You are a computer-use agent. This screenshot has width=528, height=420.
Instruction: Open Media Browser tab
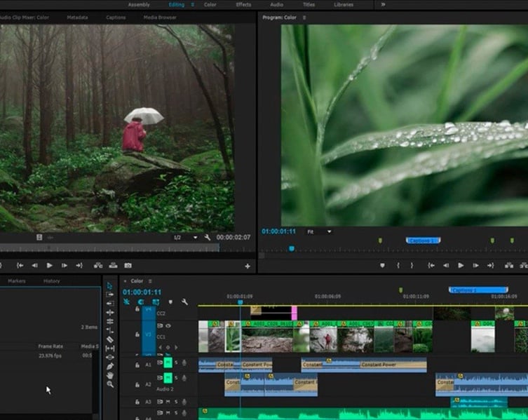click(160, 18)
